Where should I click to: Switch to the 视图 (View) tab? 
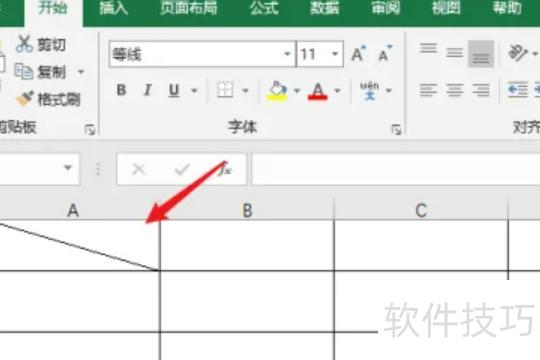(446, 9)
